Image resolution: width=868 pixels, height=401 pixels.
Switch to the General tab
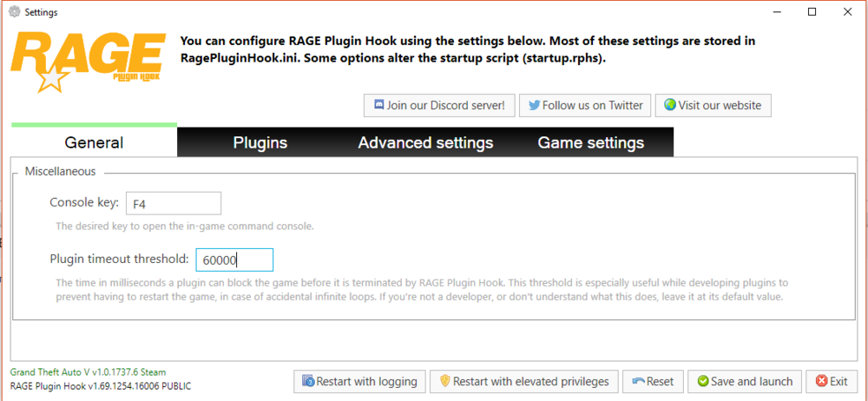(x=94, y=142)
